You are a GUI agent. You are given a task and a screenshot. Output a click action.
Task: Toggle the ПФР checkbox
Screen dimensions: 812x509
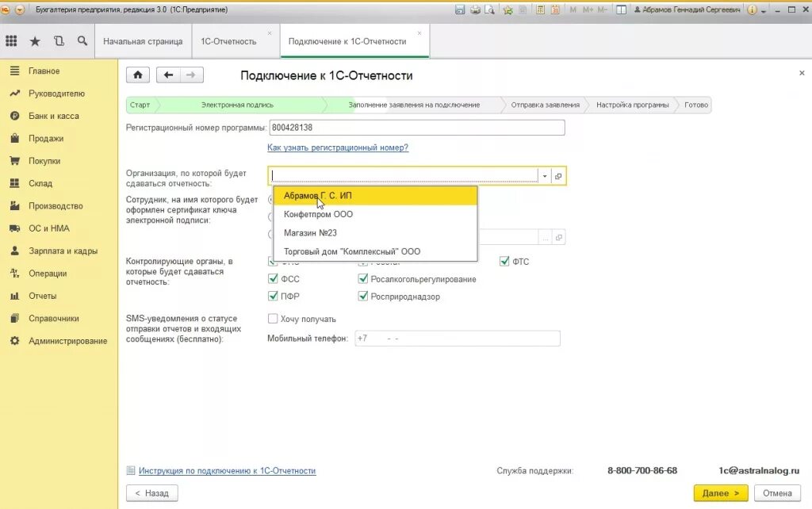(x=273, y=297)
